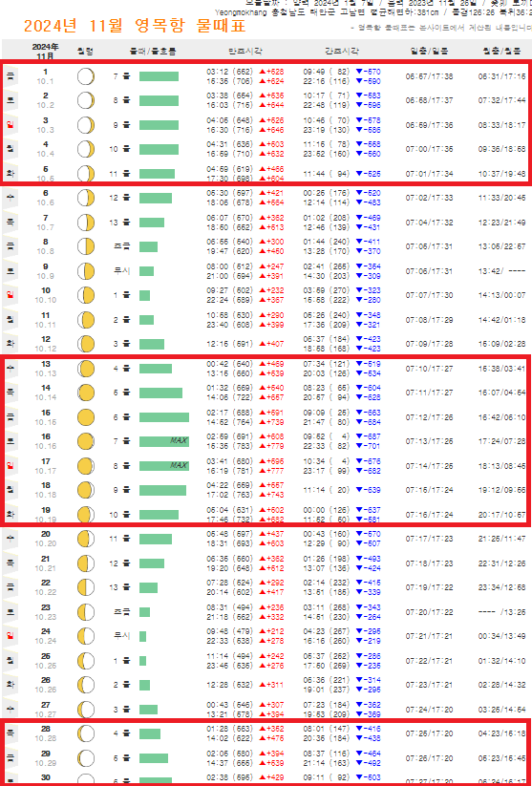Click the red 일 day tab for November 10
Image resolution: width=532 pixels, height=786 pixels.
(x=10, y=295)
